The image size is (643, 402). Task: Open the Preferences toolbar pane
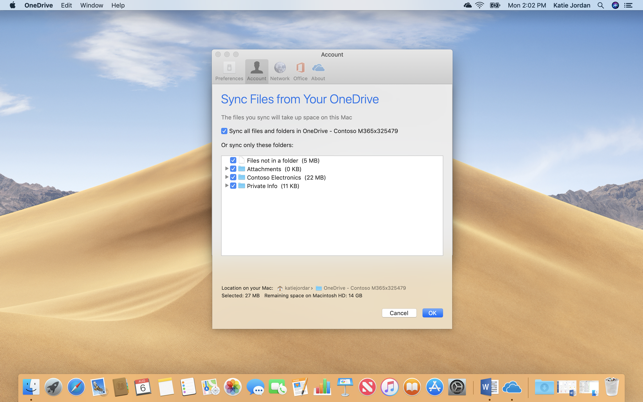(229, 71)
